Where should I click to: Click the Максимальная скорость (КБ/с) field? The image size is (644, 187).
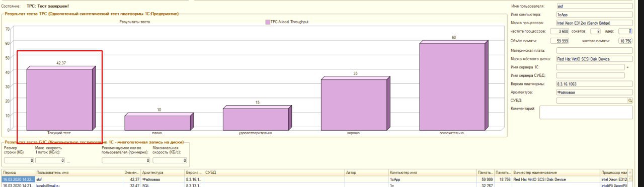(170, 160)
